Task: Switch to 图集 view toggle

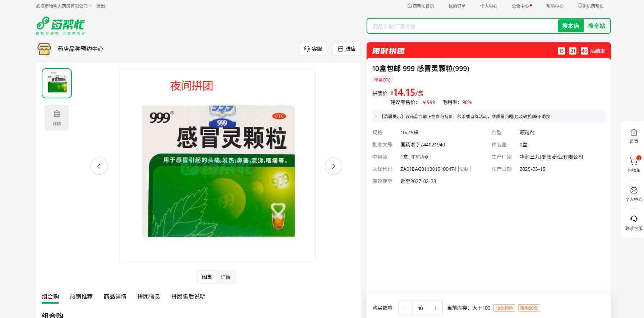Action: [x=207, y=277]
